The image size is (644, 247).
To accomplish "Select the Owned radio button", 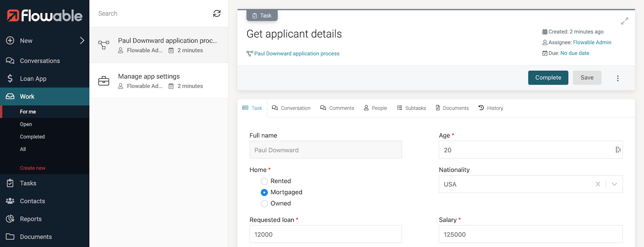I will click(264, 203).
